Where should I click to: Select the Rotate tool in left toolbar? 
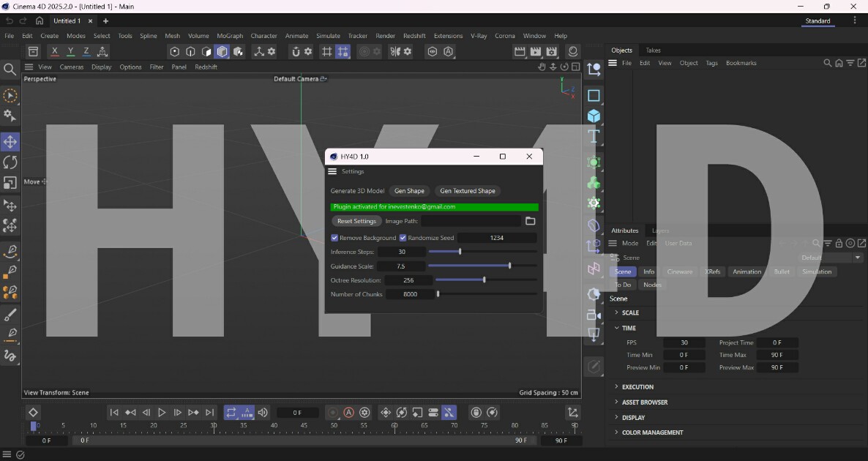10,162
